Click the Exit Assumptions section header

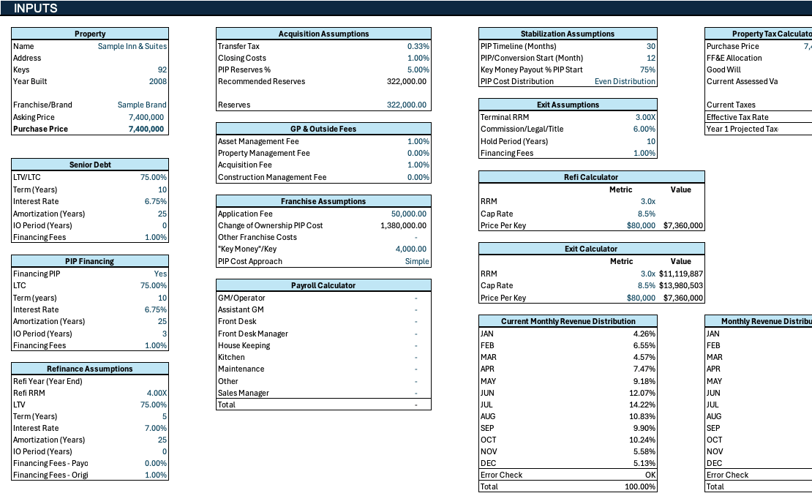[568, 105]
